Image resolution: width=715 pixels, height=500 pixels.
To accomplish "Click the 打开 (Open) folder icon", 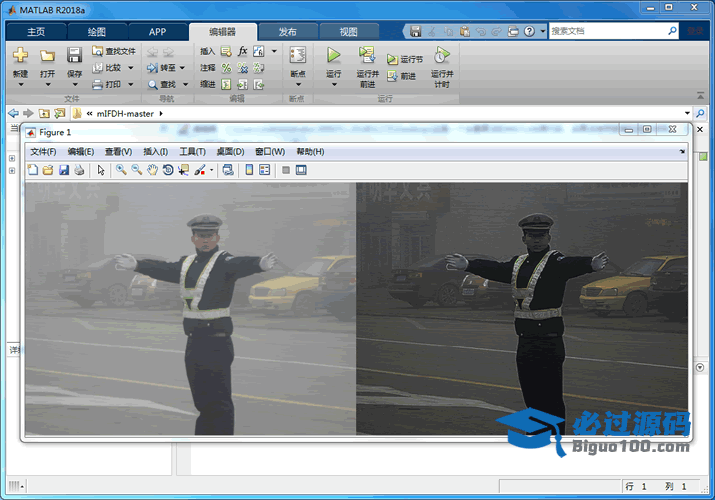I will click(x=47, y=55).
